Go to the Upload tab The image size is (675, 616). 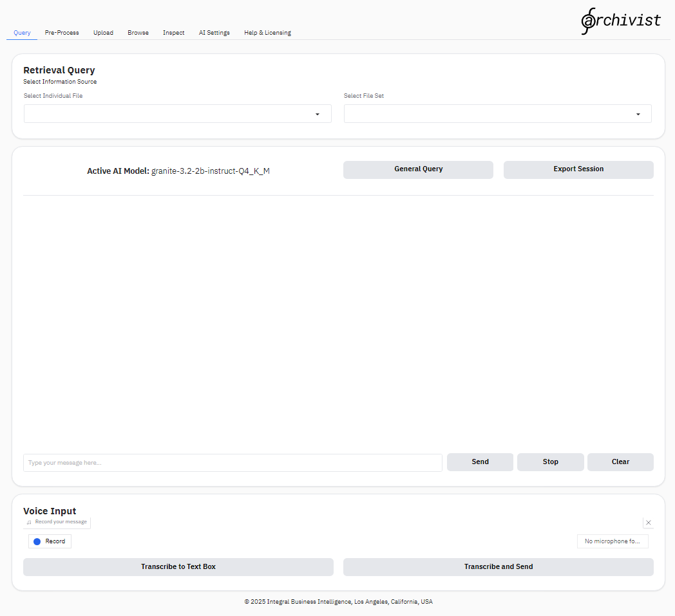pyautogui.click(x=103, y=33)
